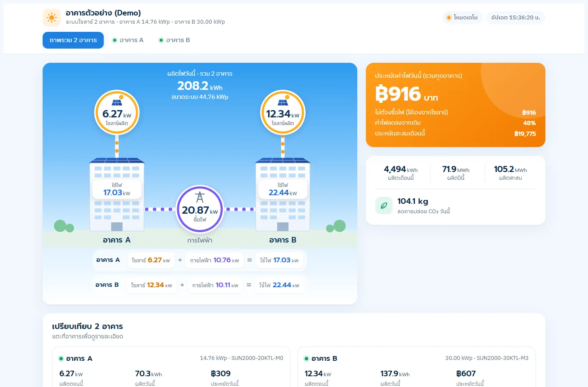The image size is (588, 387).
Task: Open the อาคาร A tab
Action: (127, 40)
